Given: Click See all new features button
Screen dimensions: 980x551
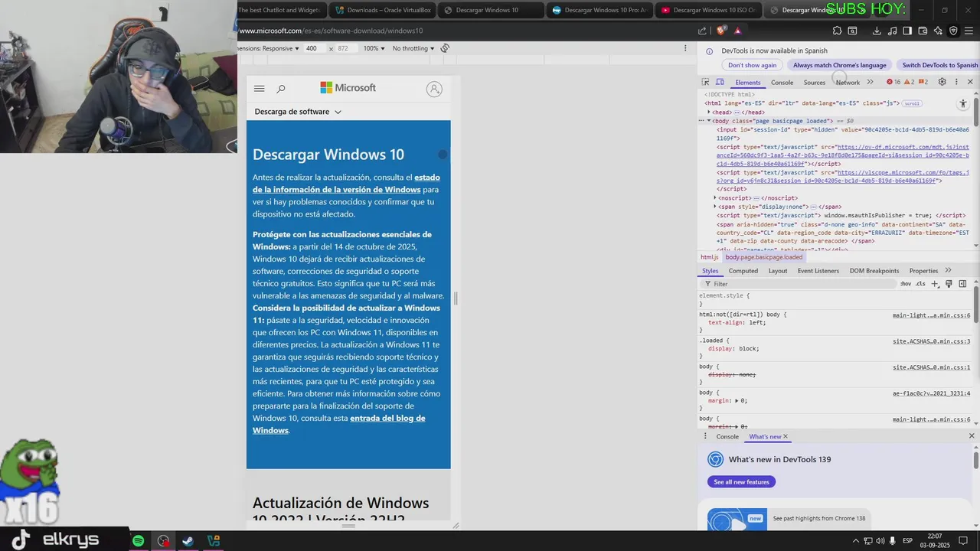Looking at the screenshot, I should pyautogui.click(x=741, y=481).
